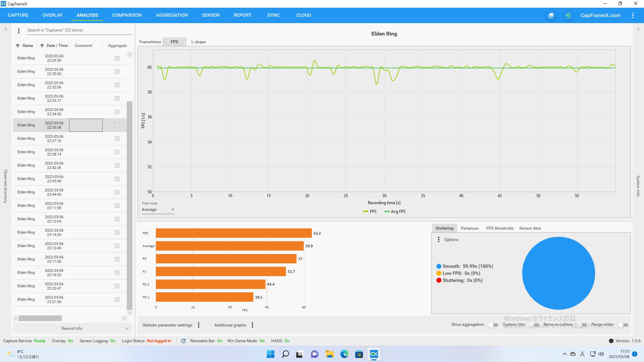Viewport: 644px width, 362px height.
Task: Expand the Observed directory side panel
Action: tap(6, 29)
